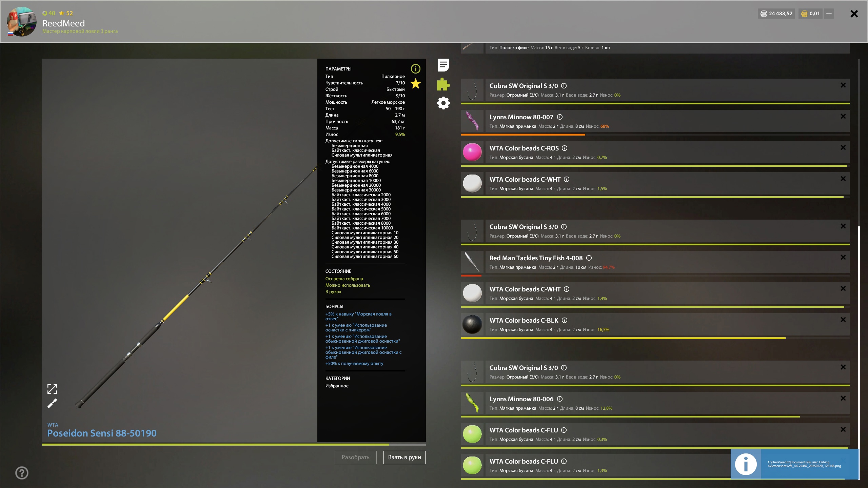This screenshot has height=488, width=868.
Task: Click the screenshot saved notification info icon
Action: (x=746, y=464)
